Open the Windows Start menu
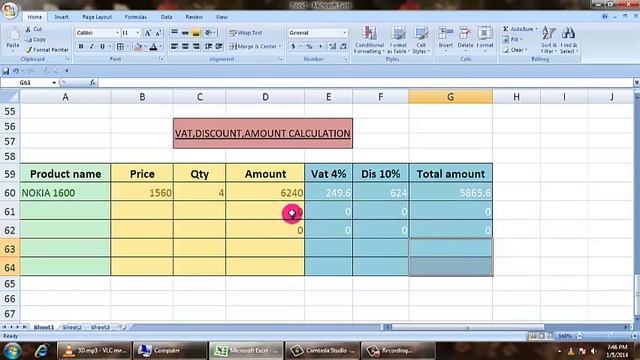640x360 pixels. (12, 351)
